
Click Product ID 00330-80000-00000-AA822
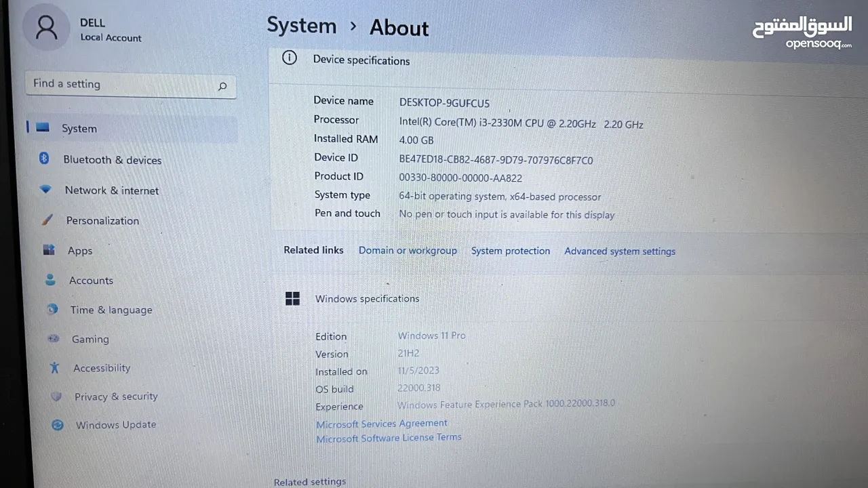click(x=460, y=178)
